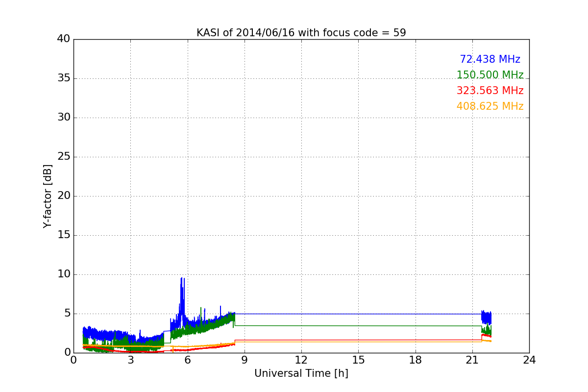Click the y-axis tick label '25'

64,157
